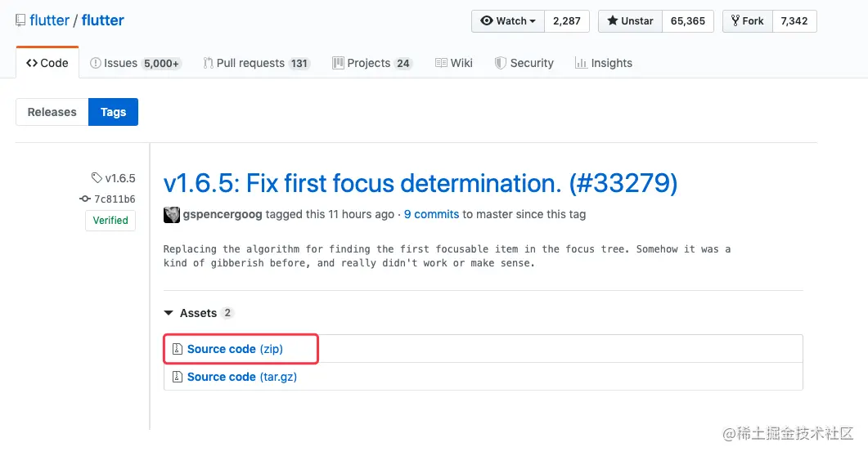Click the Verified badge
Image resolution: width=868 pixels, height=456 pixels.
click(x=110, y=221)
